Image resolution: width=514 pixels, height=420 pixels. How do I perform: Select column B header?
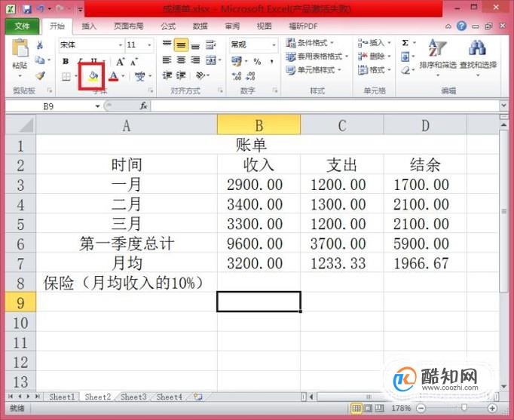[259, 124]
